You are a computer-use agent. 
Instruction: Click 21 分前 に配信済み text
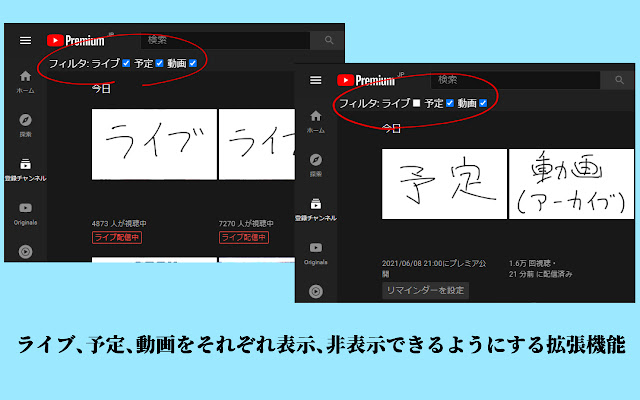tap(540, 274)
